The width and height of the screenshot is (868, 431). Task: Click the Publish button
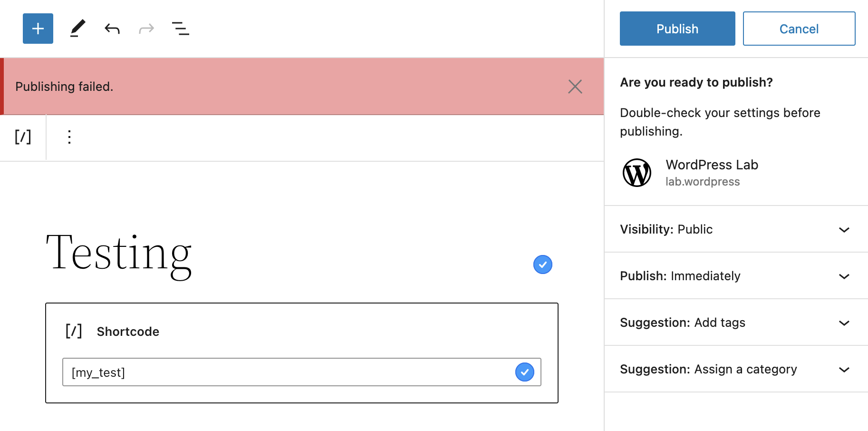coord(677,29)
